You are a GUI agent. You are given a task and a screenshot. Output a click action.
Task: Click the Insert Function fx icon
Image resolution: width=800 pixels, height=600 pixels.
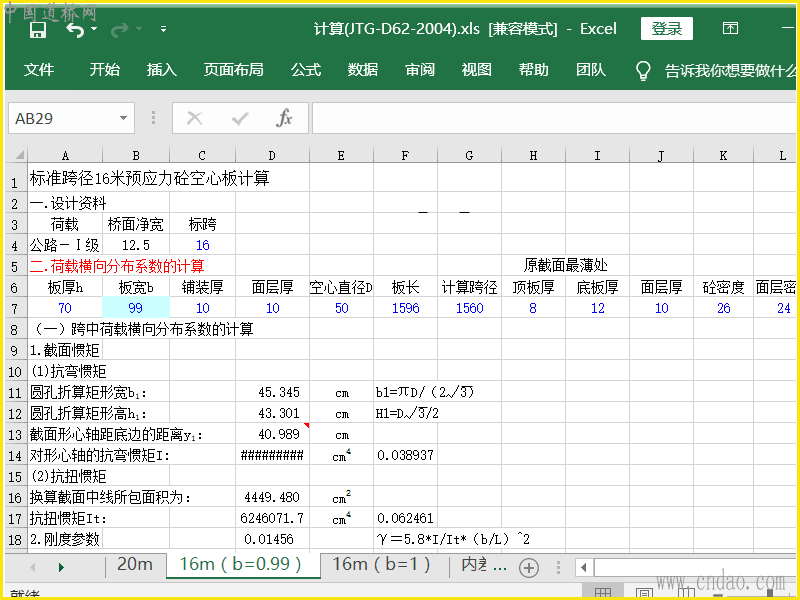[284, 118]
